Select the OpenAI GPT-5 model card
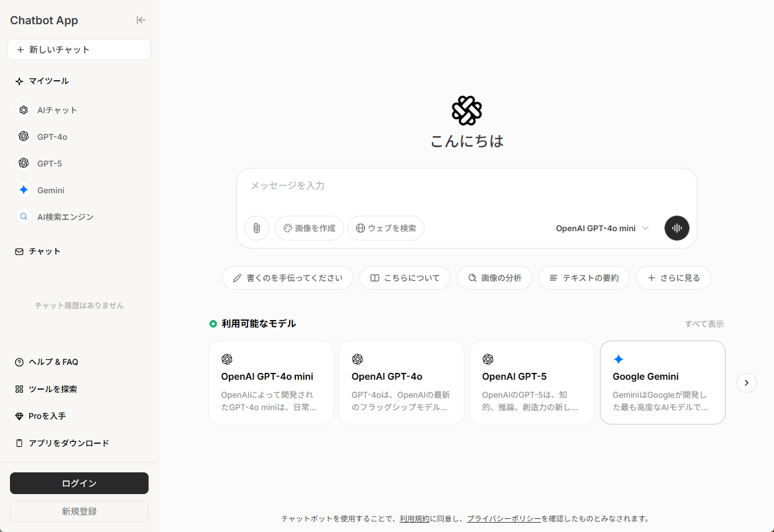 532,383
